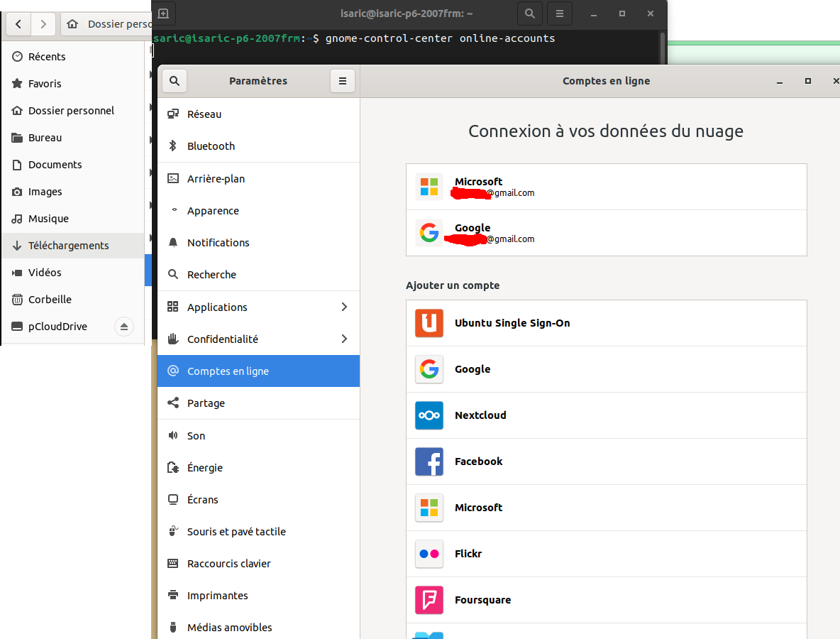Click the Nextcloud blue logo icon
The width and height of the screenshot is (840, 639).
tap(429, 415)
